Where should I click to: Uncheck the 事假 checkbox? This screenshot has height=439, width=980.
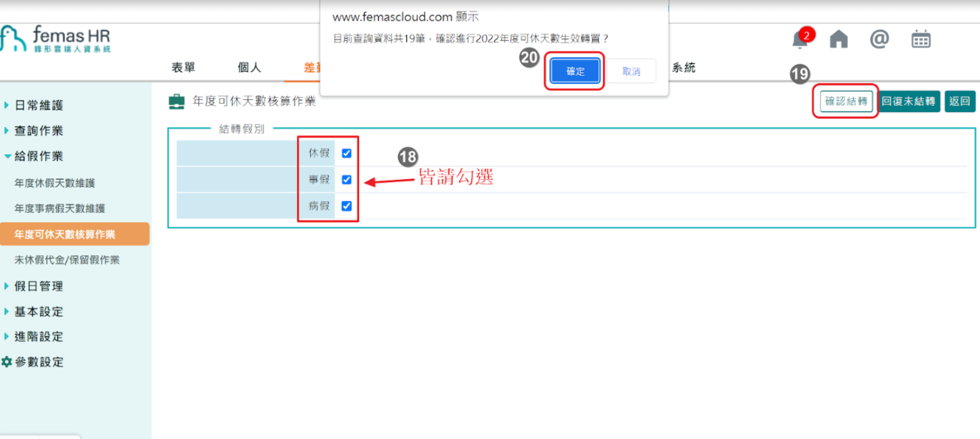(346, 180)
